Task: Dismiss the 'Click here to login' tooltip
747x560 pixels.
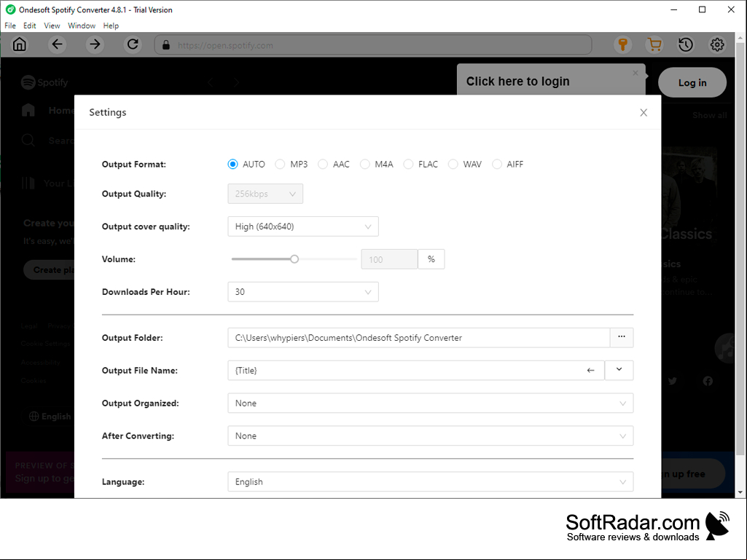Action: 635,73
